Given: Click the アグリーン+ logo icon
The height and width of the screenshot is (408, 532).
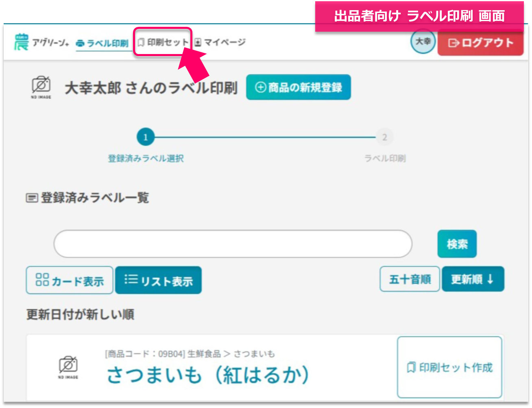Looking at the screenshot, I should (x=21, y=42).
